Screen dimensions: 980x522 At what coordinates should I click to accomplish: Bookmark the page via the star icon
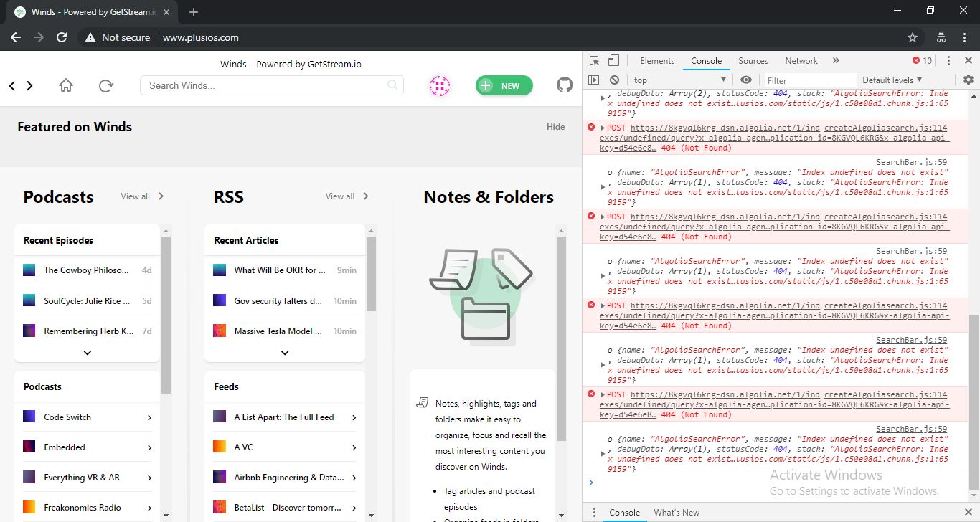[x=912, y=37]
